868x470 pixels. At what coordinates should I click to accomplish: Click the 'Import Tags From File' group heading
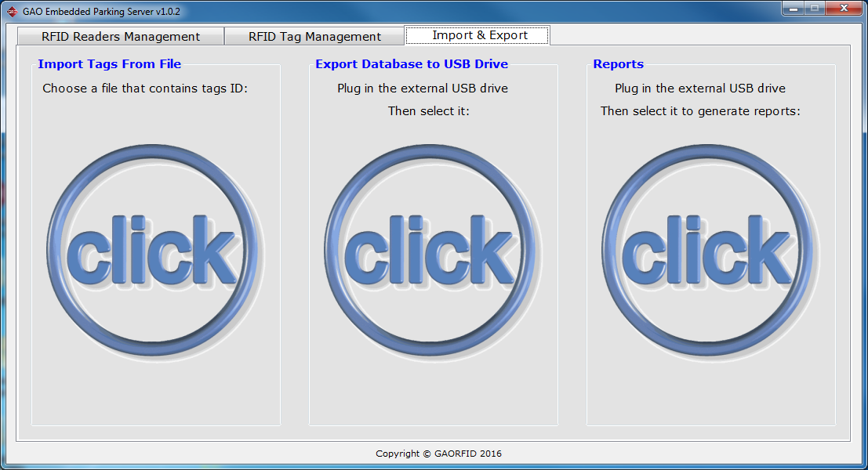click(x=109, y=64)
